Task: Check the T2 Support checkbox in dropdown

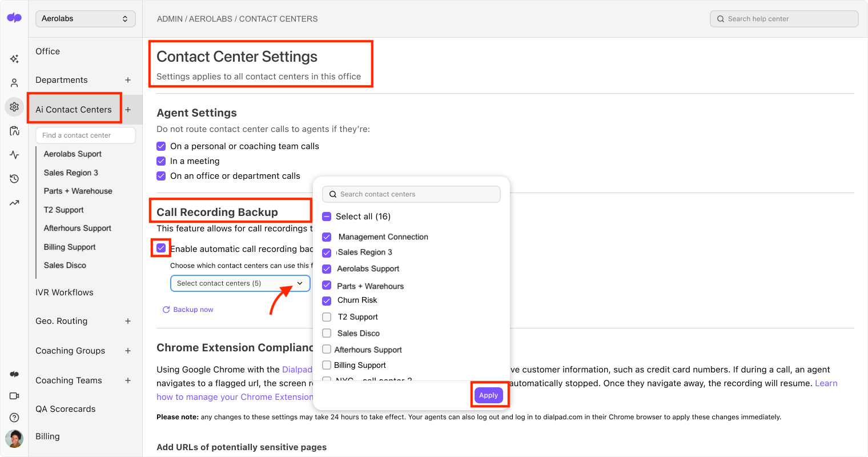Action: 327,317
